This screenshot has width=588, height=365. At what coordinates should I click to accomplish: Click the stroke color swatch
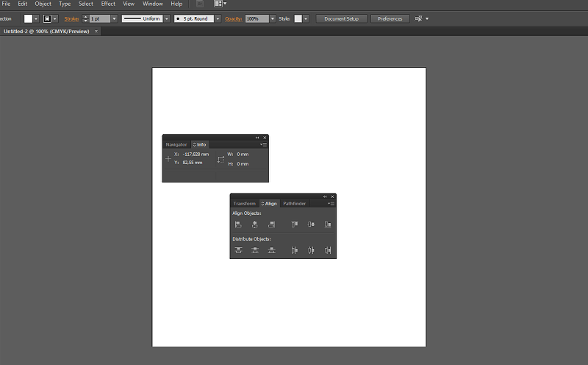click(47, 19)
